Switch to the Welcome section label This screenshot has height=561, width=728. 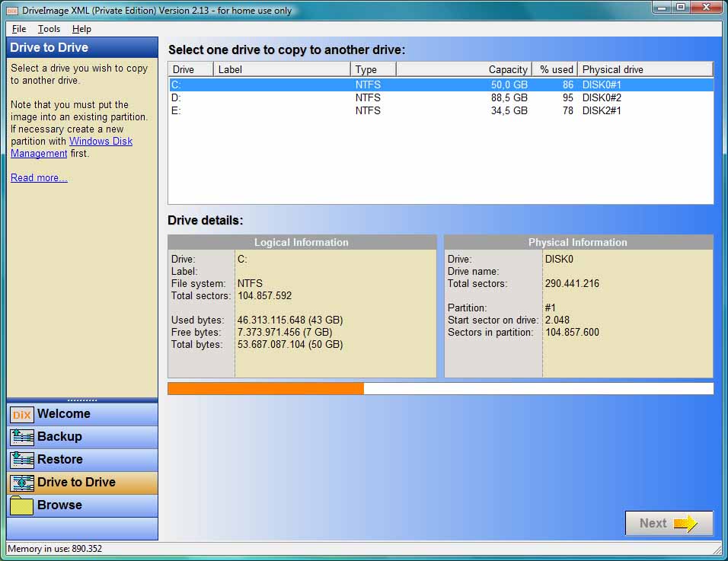point(64,413)
